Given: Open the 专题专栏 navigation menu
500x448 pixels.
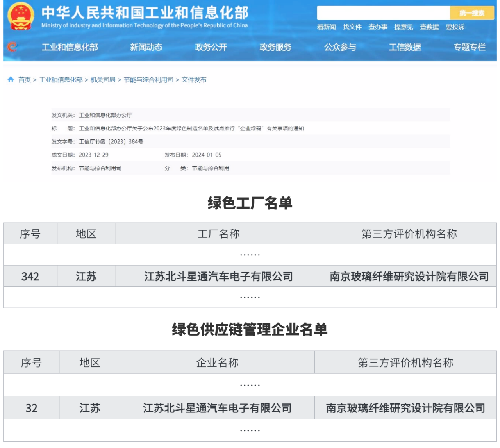Looking at the screenshot, I should click(469, 47).
